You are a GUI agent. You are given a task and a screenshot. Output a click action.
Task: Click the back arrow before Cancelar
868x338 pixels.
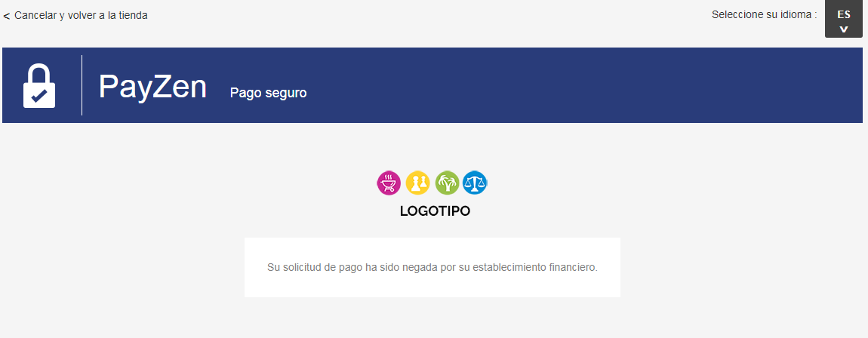6,17
